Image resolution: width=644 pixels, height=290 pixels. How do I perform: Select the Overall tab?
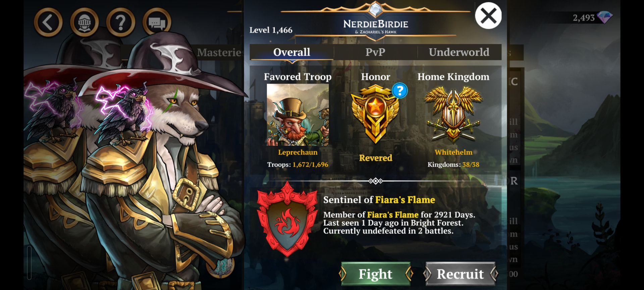point(291,52)
